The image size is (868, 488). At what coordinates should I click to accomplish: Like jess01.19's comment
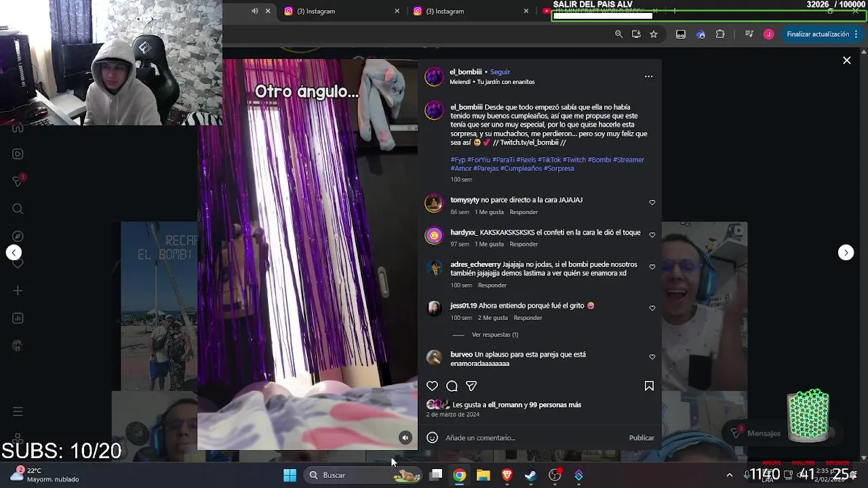(x=652, y=308)
